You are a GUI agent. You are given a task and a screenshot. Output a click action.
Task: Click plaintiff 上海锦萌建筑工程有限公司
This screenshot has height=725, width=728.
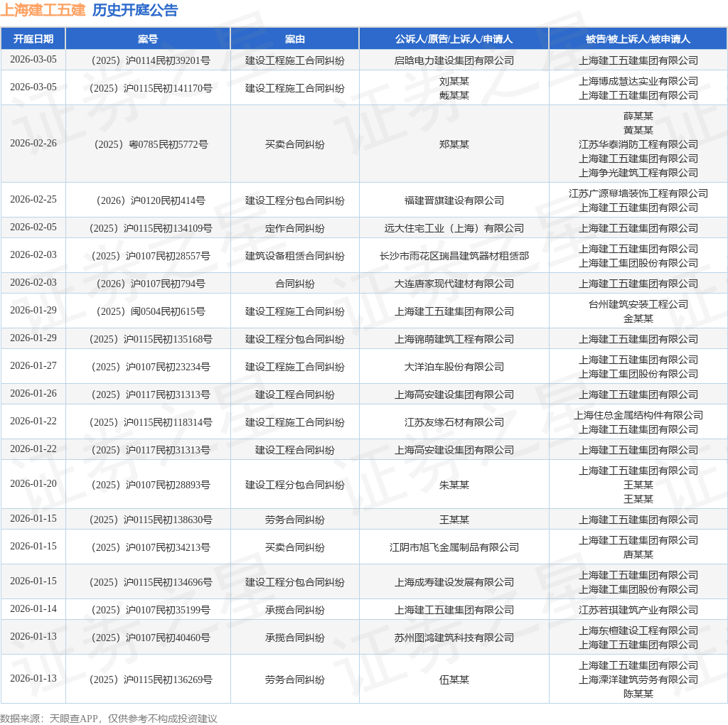pos(454,339)
